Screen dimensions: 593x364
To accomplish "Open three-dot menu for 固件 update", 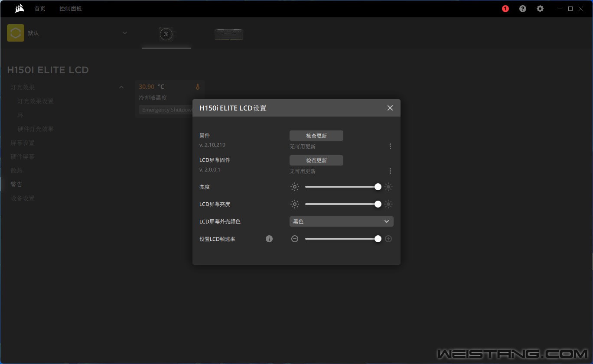I will (x=390, y=146).
